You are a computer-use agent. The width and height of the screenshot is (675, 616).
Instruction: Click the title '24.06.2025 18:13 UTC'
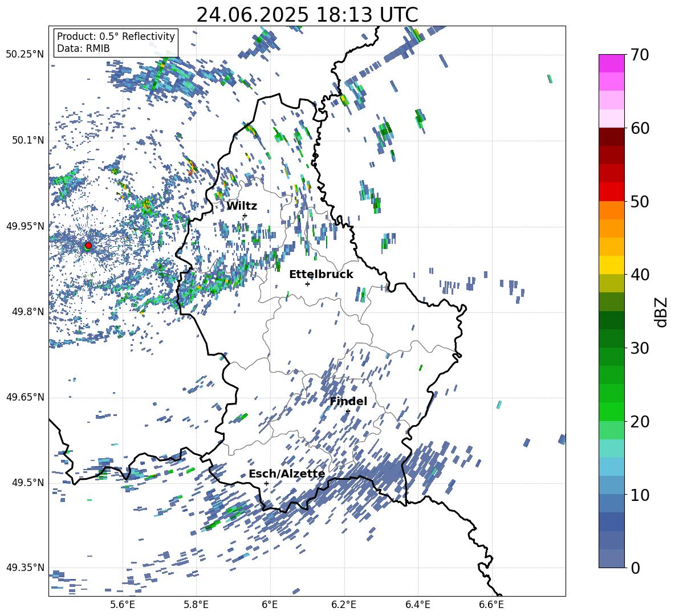pyautogui.click(x=307, y=15)
